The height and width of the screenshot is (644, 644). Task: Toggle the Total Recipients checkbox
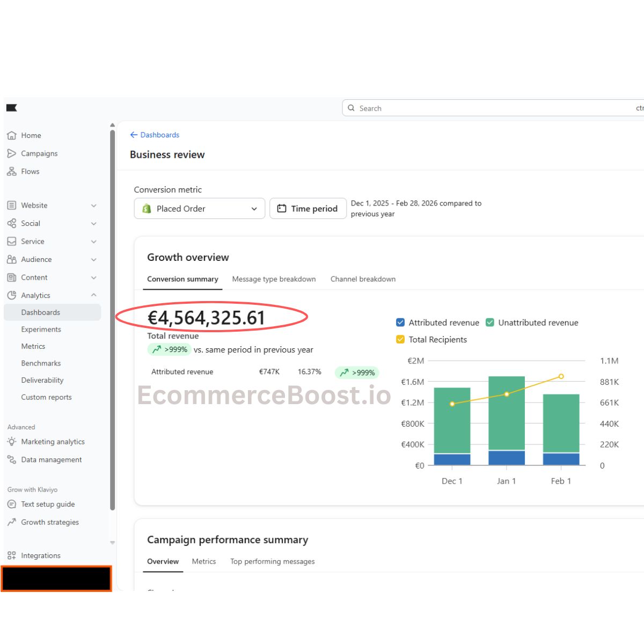point(400,340)
